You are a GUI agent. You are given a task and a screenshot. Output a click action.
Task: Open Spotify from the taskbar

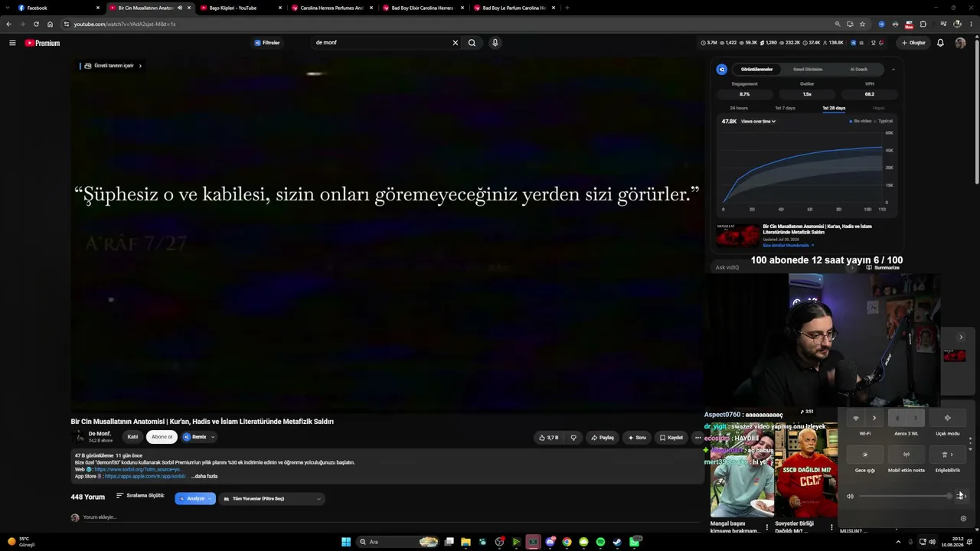click(x=600, y=542)
